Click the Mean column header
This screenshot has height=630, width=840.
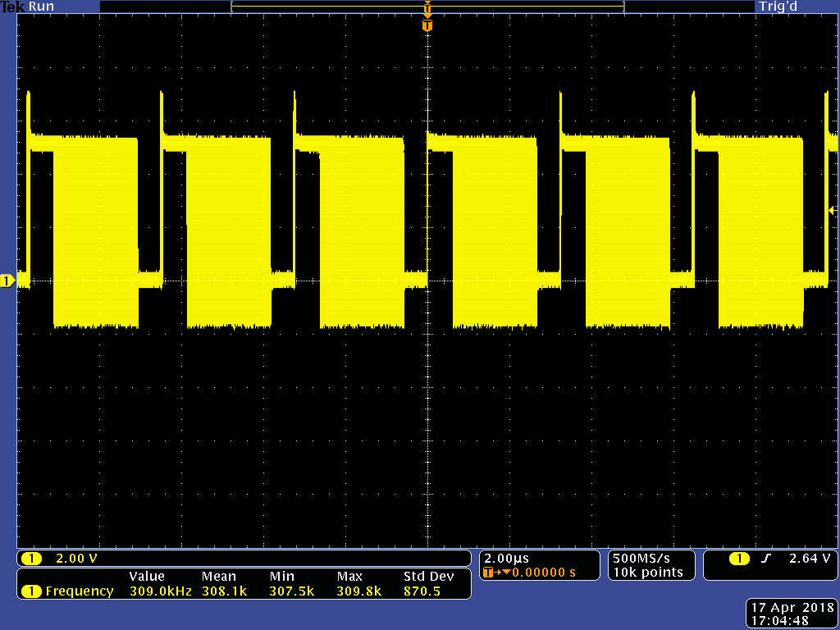point(218,577)
